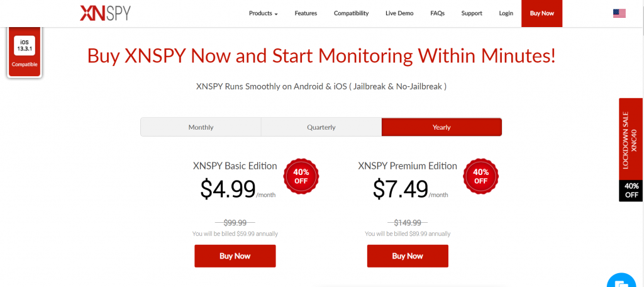This screenshot has height=287, width=644.
Task: Open the Lockdown Sale XNC40 side banner
Action: [630, 139]
